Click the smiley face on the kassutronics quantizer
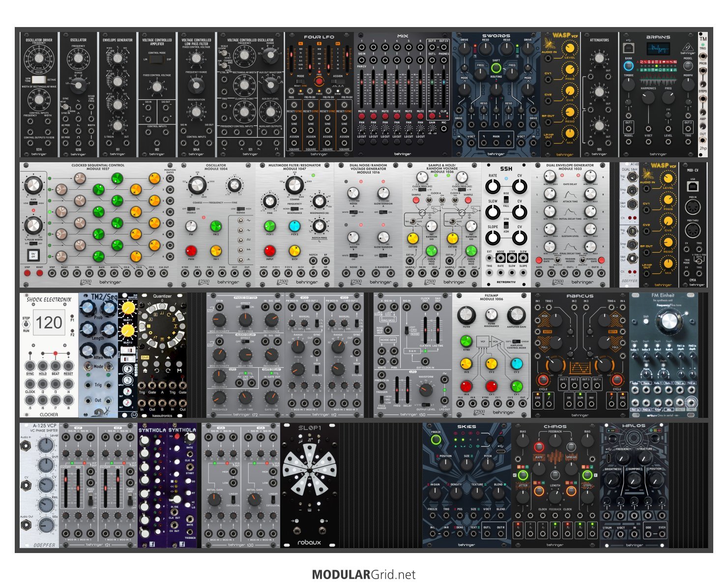The image size is (728, 585). point(134,414)
